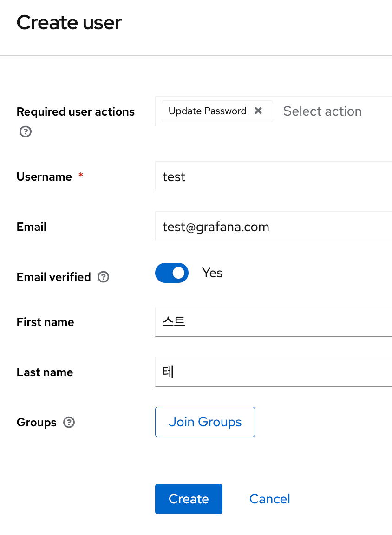392x535 pixels.
Task: Click the Yes label beside the toggle
Action: coord(212,273)
